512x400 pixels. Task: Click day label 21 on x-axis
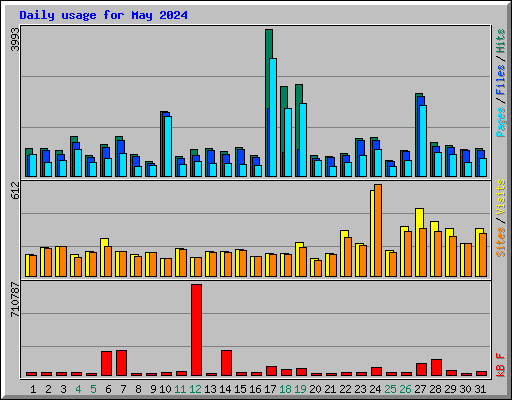tap(330, 389)
